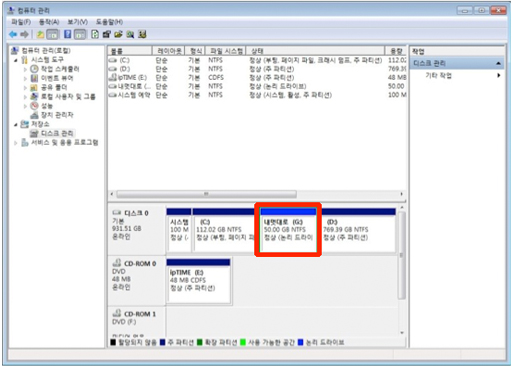The width and height of the screenshot is (514, 366).
Task: Collapse 디스크 관리 section in action pane
Action: pos(498,63)
